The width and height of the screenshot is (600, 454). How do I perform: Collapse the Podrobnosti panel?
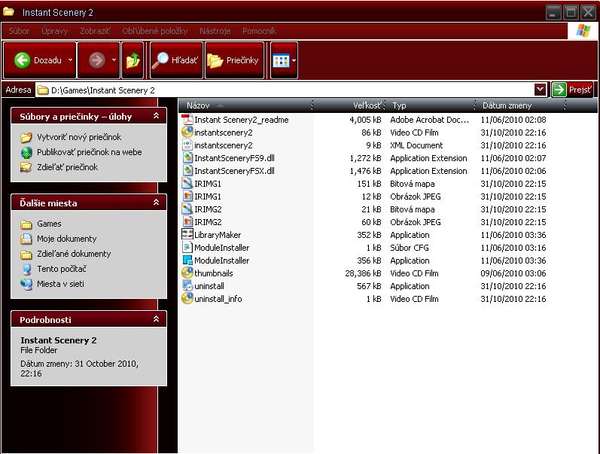click(x=156, y=319)
